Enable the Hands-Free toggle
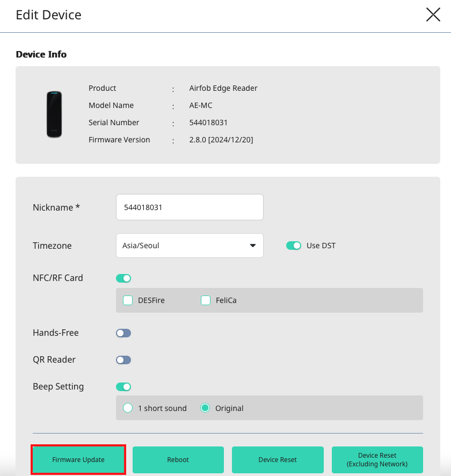Image resolution: width=451 pixels, height=476 pixels. (x=123, y=333)
